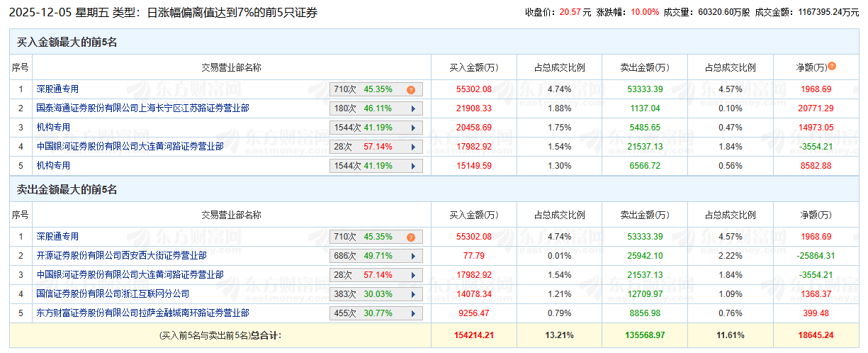Expand 1544次 stats in buy-list third row
The width and height of the screenshot is (868, 353).
[x=376, y=128]
